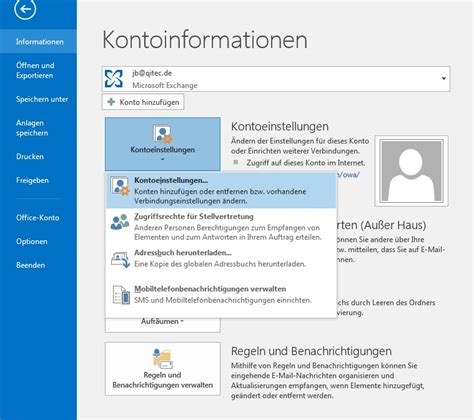
Task: Choose Kontoeinstellungen... menu entry
Action: [x=221, y=190]
